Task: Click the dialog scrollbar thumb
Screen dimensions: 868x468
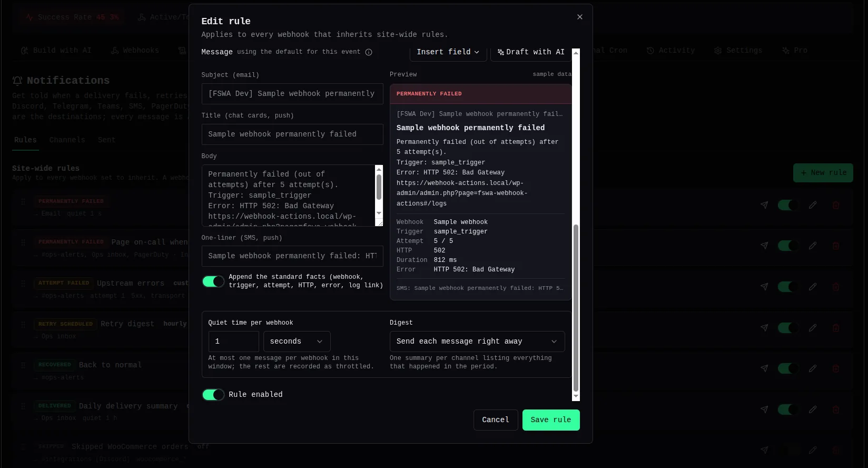Action: (x=576, y=308)
